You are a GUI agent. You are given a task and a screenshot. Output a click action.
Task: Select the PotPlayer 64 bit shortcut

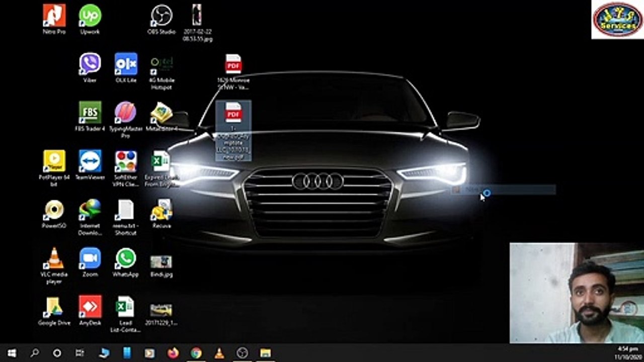(54, 168)
